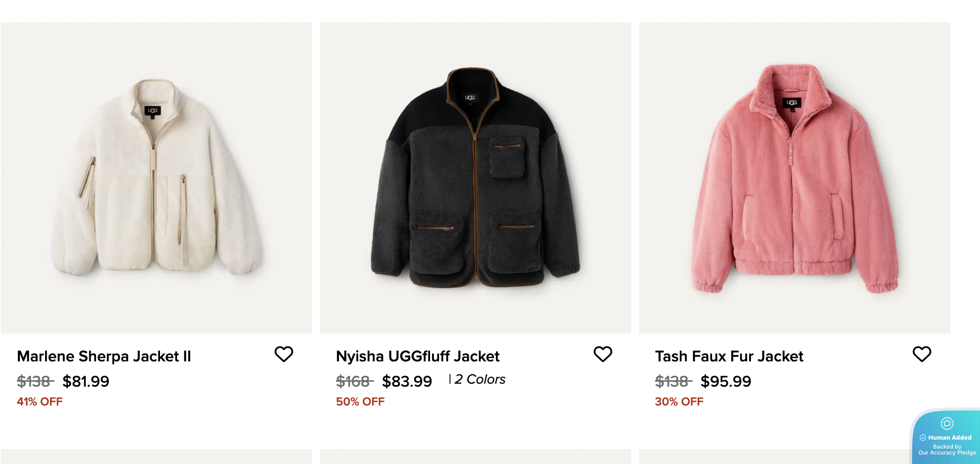Click the 50% OFF text under Nyisha jacket
Viewport: 980px width, 464px height.
tap(360, 402)
